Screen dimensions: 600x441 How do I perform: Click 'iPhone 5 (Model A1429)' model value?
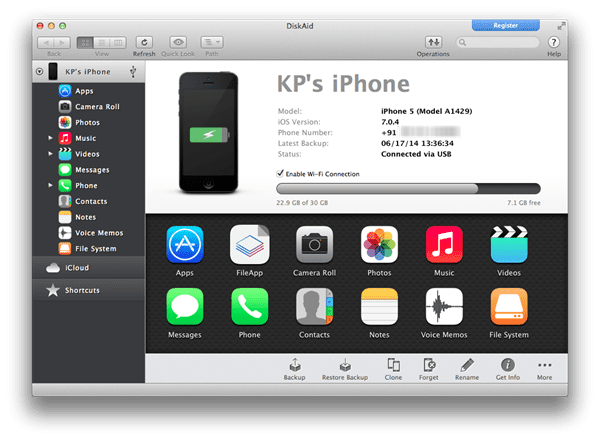pyautogui.click(x=427, y=111)
